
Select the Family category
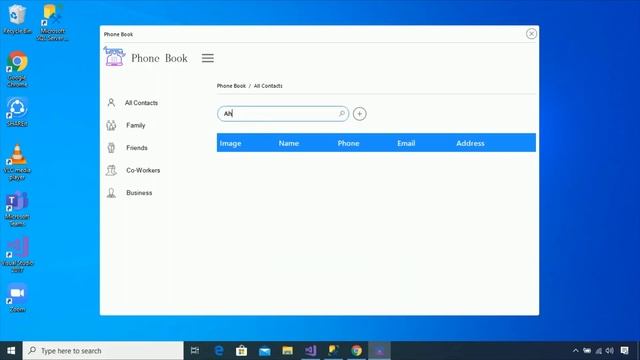point(136,125)
